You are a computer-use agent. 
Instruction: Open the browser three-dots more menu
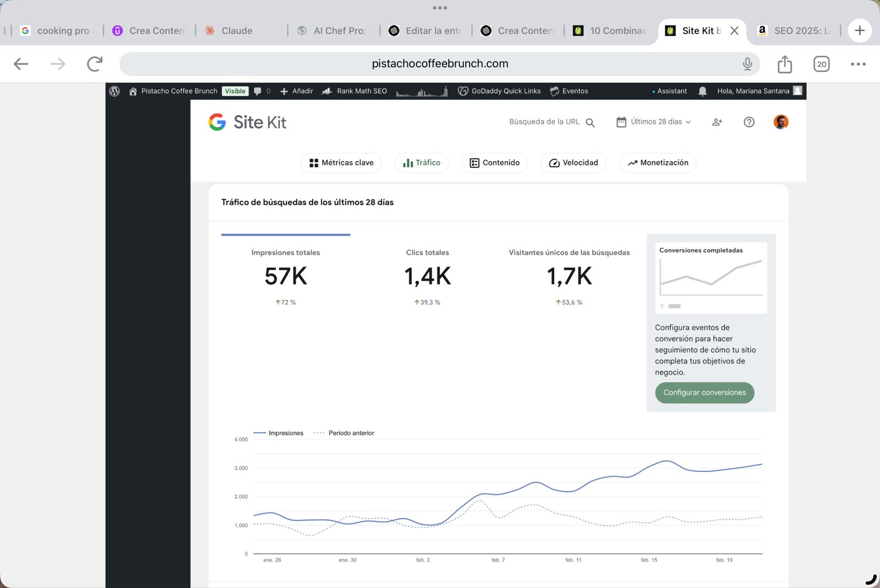click(x=858, y=64)
